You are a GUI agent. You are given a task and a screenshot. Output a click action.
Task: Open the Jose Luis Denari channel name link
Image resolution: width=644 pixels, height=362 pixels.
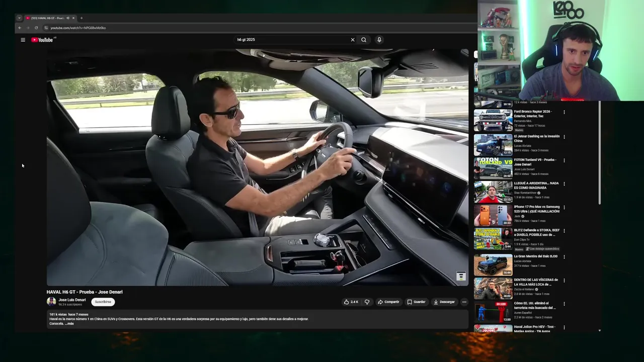click(72, 300)
